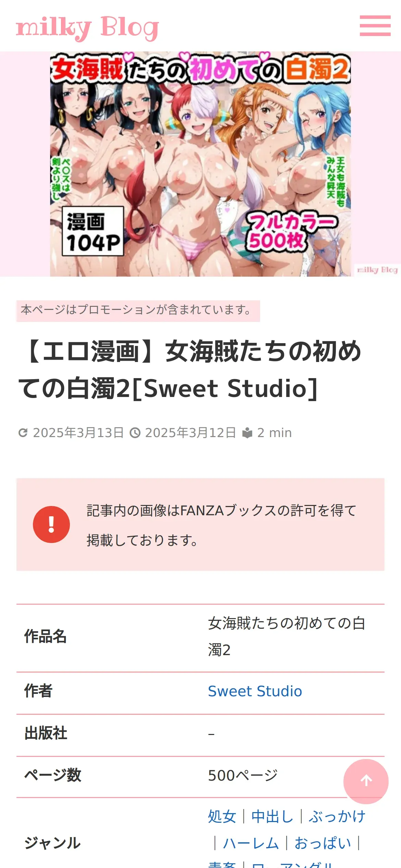Click the reading time icon before 2 min
Screen dimensions: 401x868
[247, 433]
